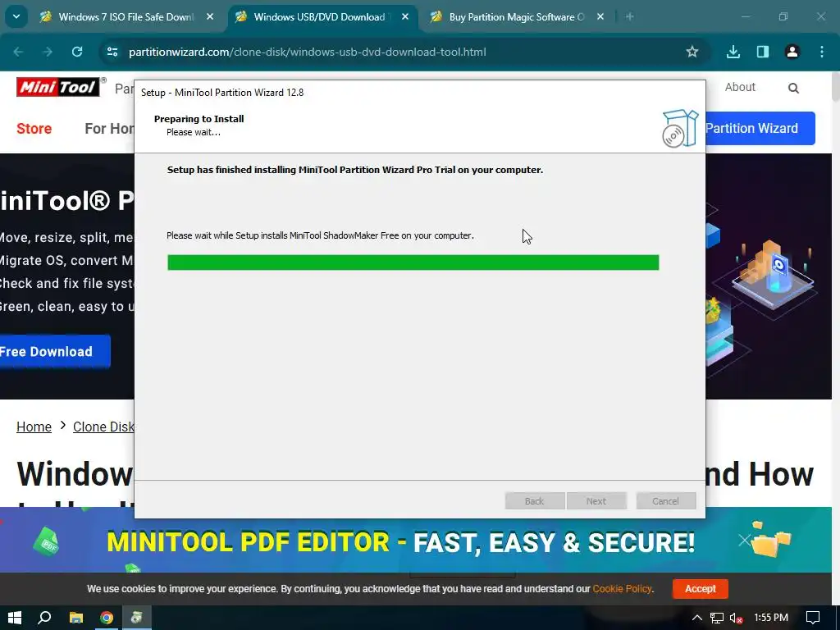Click the Next button in Setup
The height and width of the screenshot is (630, 840).
coord(596,501)
